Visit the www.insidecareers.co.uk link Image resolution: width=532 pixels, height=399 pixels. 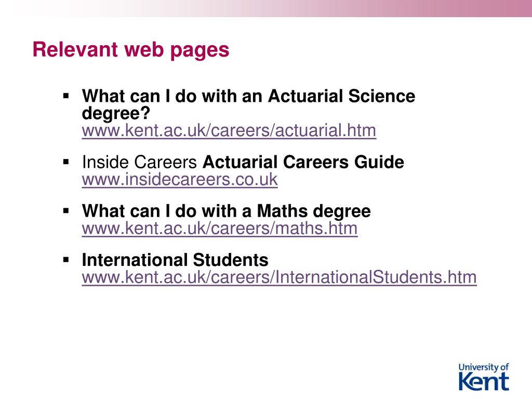180,179
